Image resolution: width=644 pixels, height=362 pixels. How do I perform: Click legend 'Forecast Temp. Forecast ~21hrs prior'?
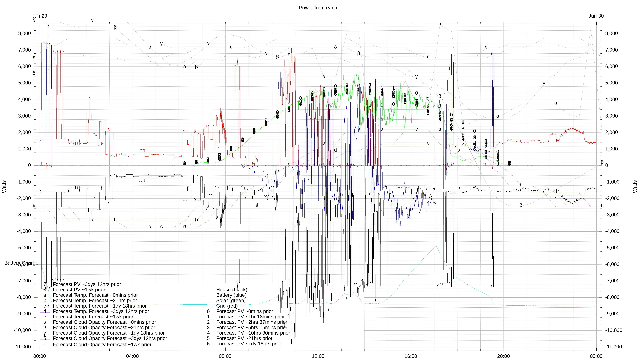[x=95, y=301]
